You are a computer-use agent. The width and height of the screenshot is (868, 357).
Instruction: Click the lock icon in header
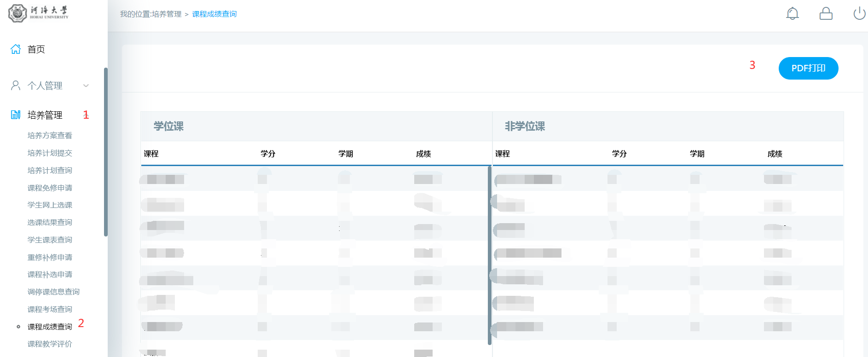[x=826, y=14]
